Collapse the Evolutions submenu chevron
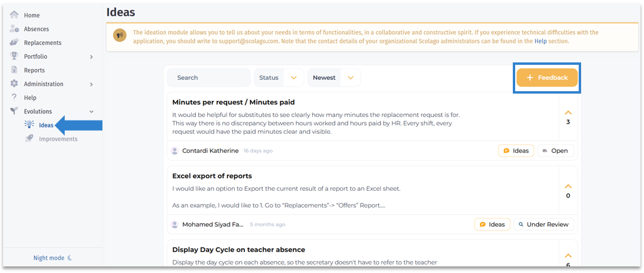 (92, 112)
